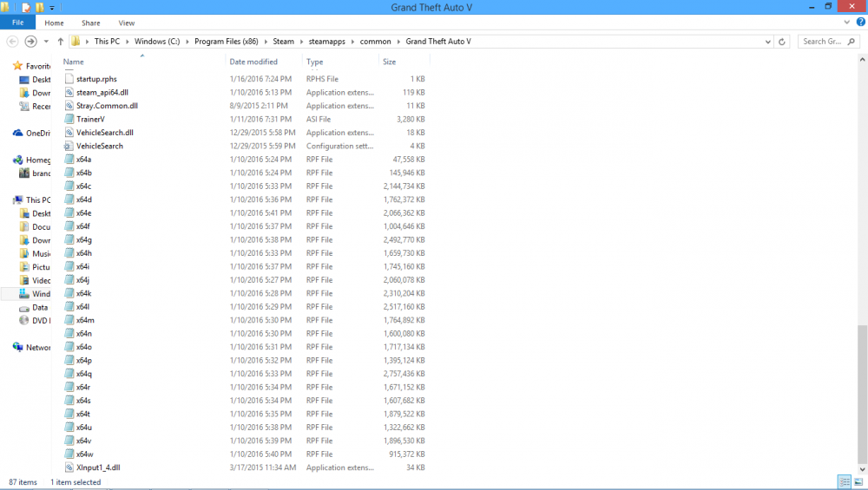The width and height of the screenshot is (868, 490).
Task: Select the x64w file row
Action: 246,454
